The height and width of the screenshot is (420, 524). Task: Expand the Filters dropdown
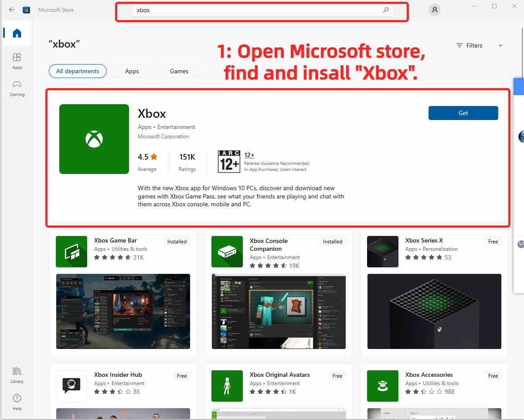479,45
